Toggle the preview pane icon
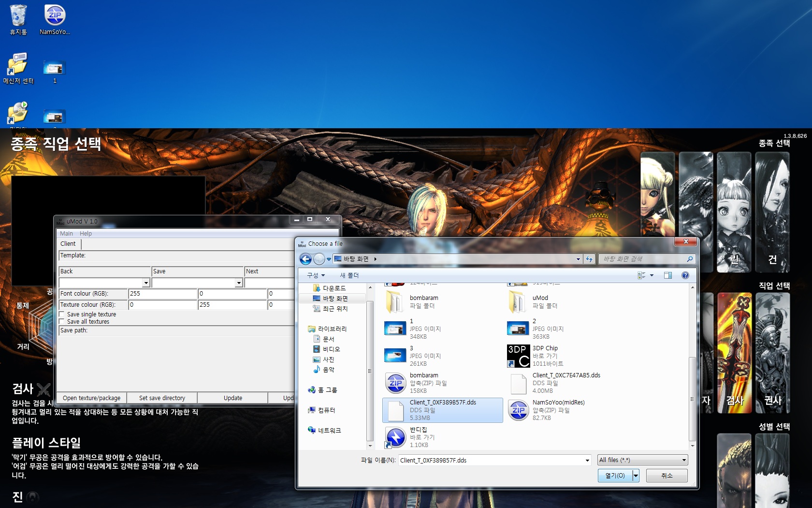 point(668,275)
